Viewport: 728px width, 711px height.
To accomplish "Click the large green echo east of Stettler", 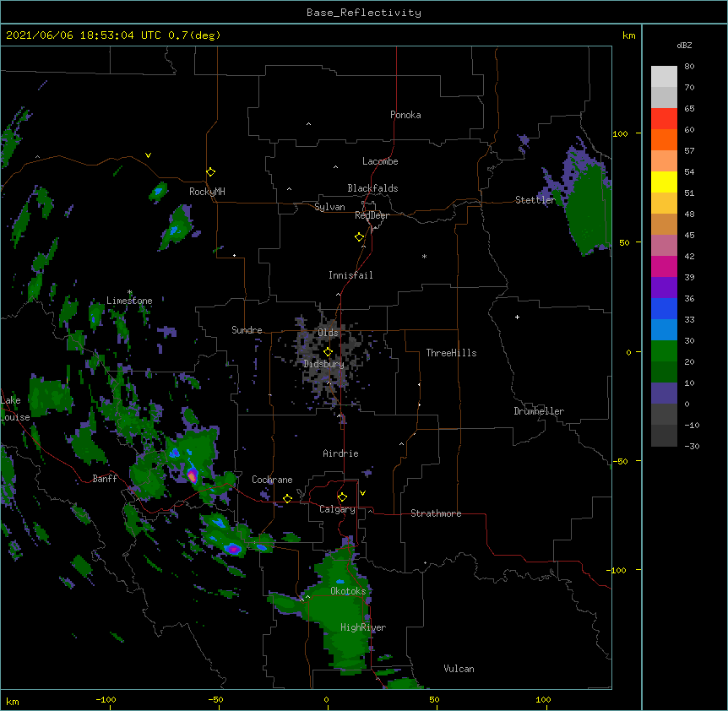I will click(587, 209).
